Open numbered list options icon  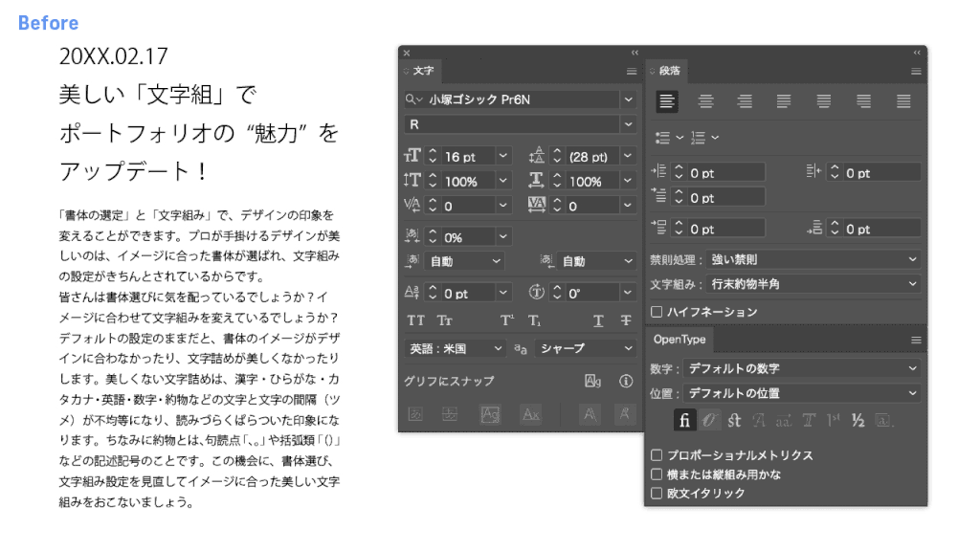(x=704, y=138)
